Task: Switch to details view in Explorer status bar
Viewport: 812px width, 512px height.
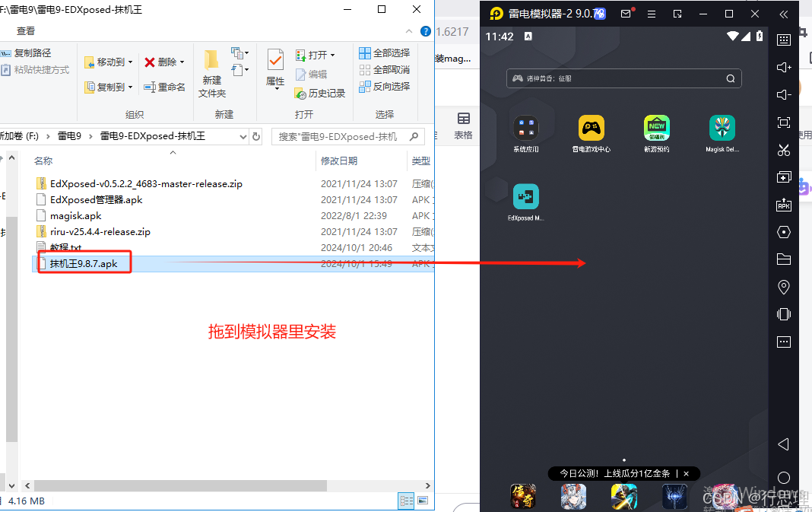Action: tap(407, 501)
